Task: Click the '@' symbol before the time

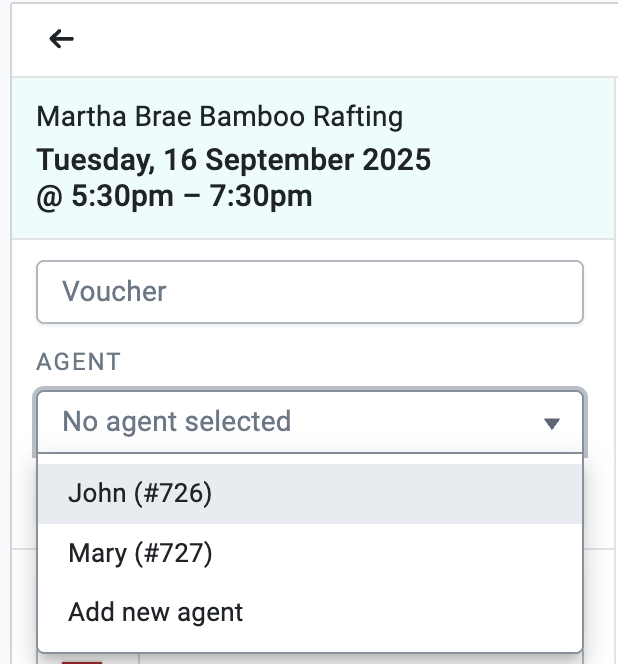Action: point(49,197)
